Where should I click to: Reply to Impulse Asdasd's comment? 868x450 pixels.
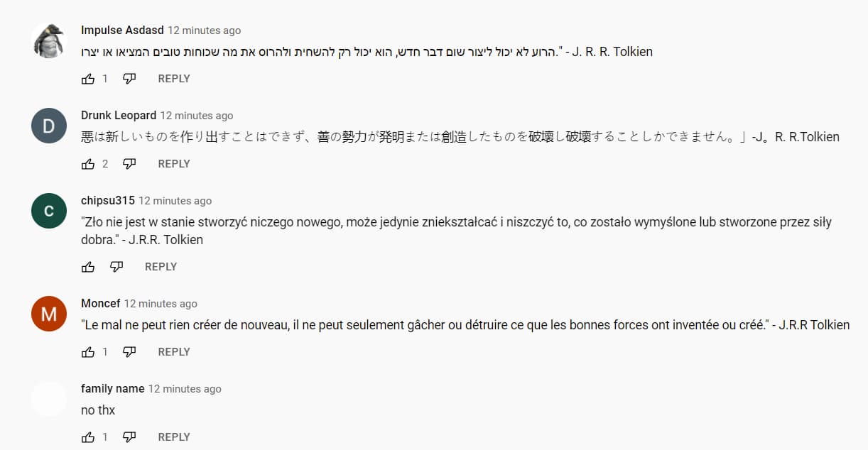(x=174, y=79)
